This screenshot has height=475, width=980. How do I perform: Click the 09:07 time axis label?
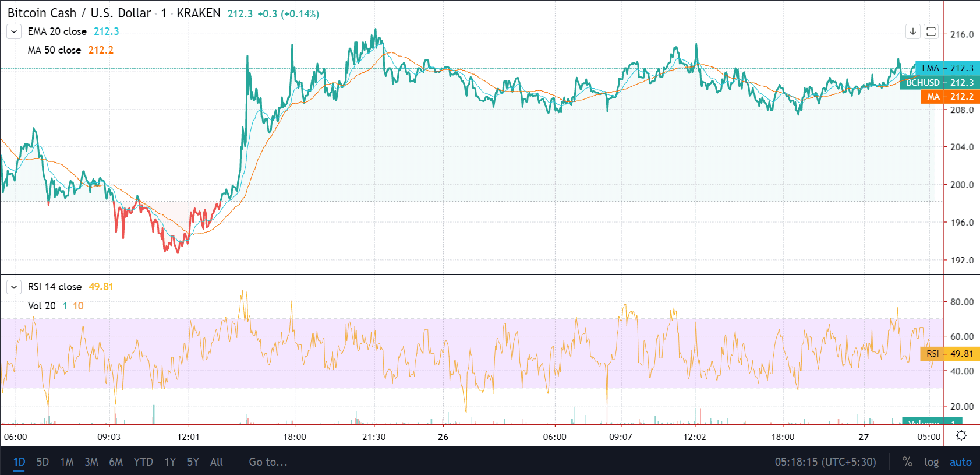[x=621, y=437]
